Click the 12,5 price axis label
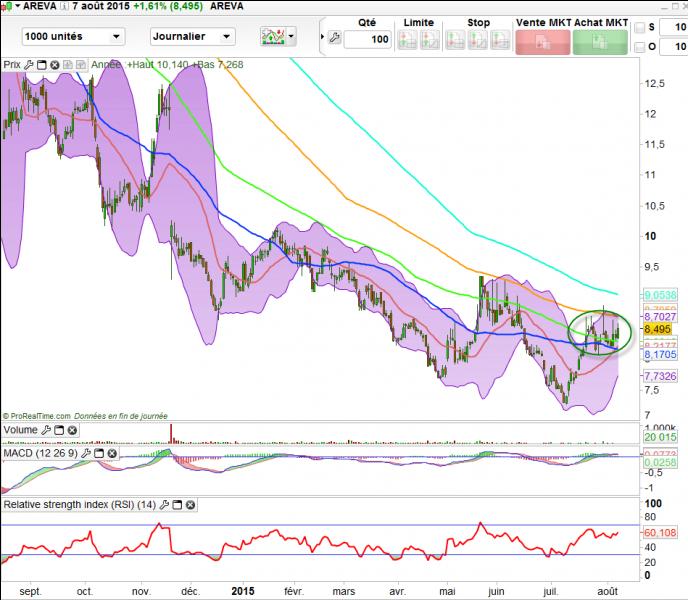 pyautogui.click(x=655, y=83)
